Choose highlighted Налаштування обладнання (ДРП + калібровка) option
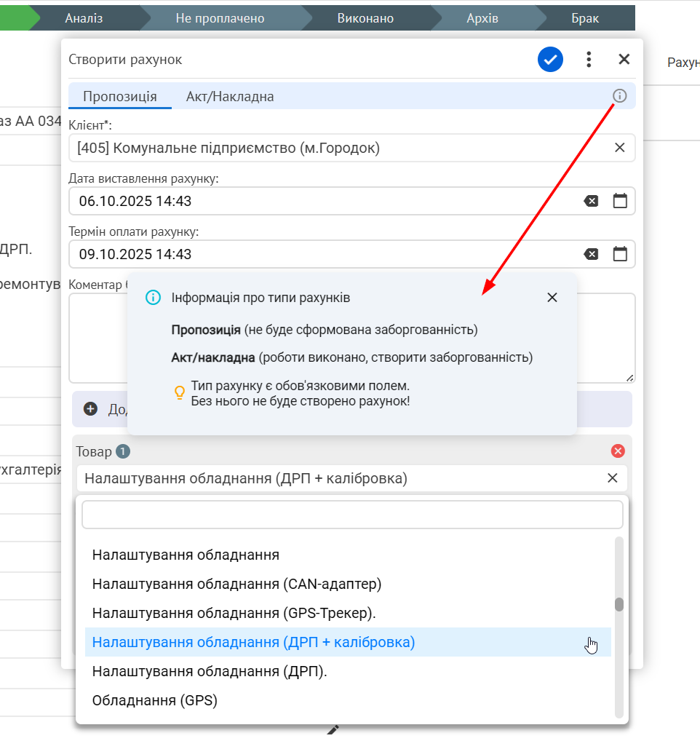Image resolution: width=700 pixels, height=741 pixels. [x=348, y=642]
